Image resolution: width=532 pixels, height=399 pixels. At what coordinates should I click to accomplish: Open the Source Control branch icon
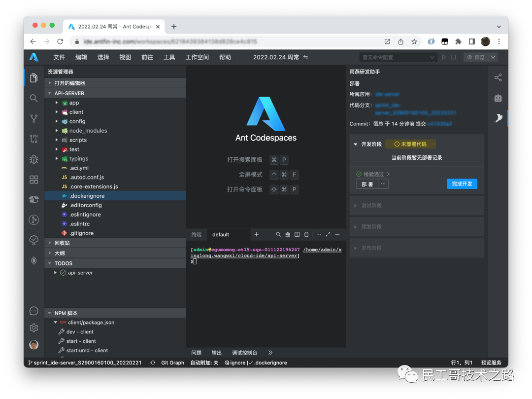(x=33, y=118)
